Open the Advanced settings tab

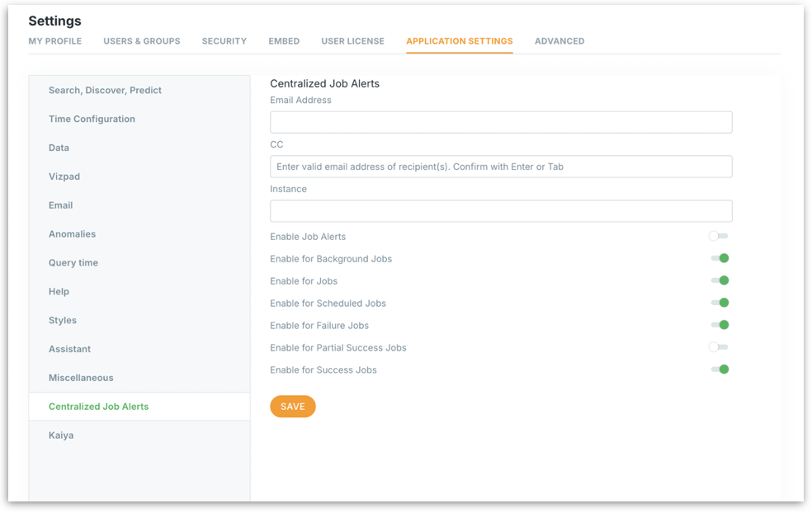tap(559, 41)
